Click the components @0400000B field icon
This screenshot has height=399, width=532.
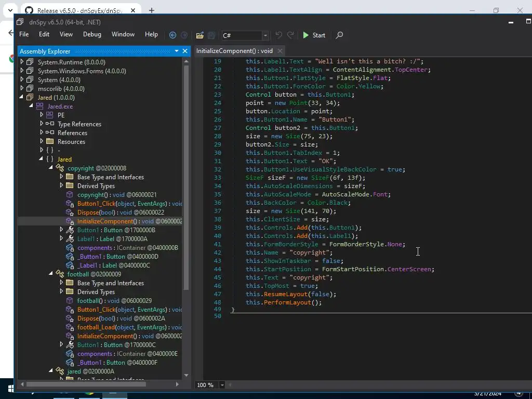[x=70, y=248]
